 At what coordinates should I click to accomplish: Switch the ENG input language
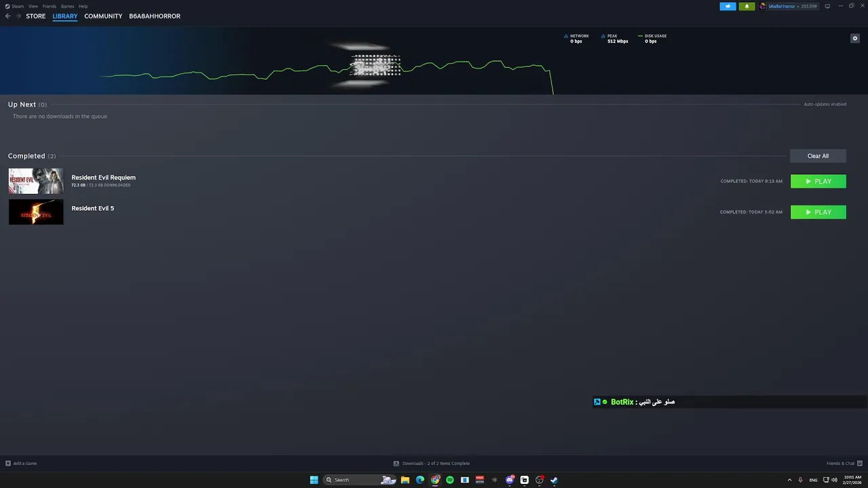point(813,480)
